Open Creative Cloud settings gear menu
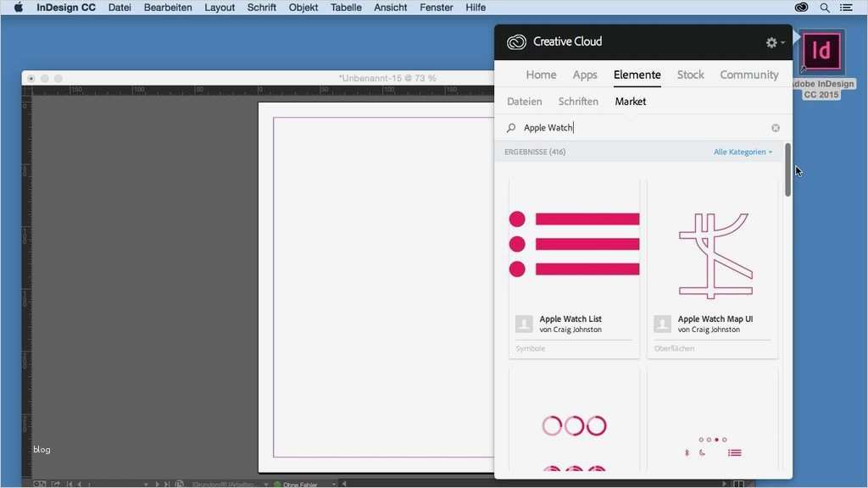This screenshot has height=488, width=868. click(775, 42)
